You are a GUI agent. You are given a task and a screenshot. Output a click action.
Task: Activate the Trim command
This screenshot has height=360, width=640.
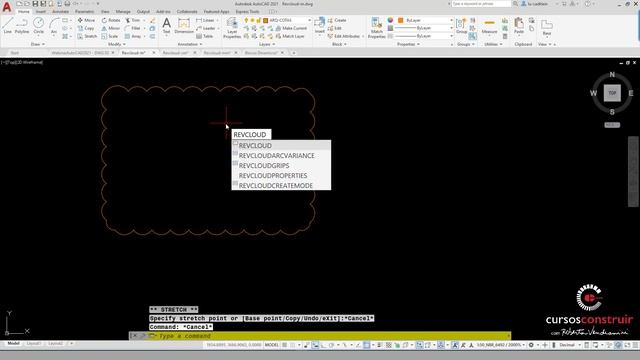133,20
